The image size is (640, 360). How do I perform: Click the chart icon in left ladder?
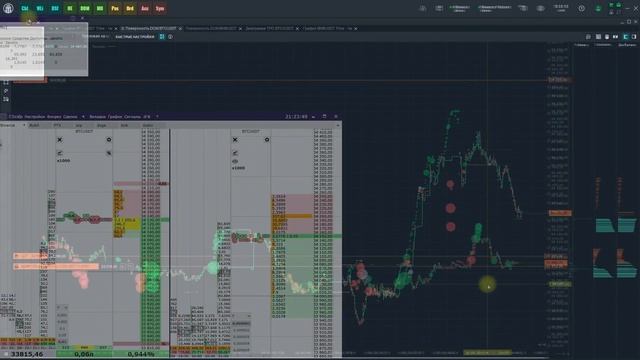[60, 153]
